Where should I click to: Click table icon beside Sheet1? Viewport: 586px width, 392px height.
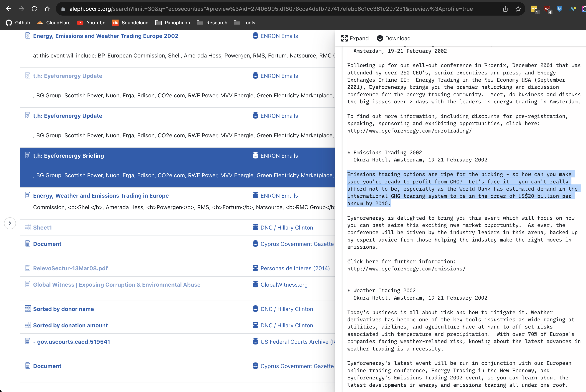(28, 227)
